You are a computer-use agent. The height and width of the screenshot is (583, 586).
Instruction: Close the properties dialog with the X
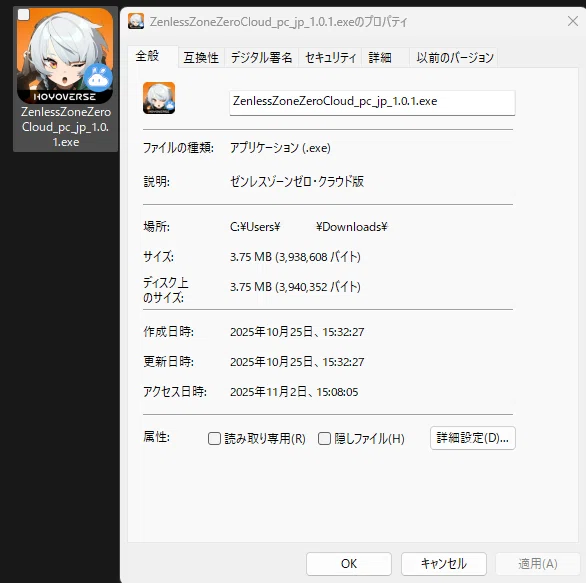573,21
